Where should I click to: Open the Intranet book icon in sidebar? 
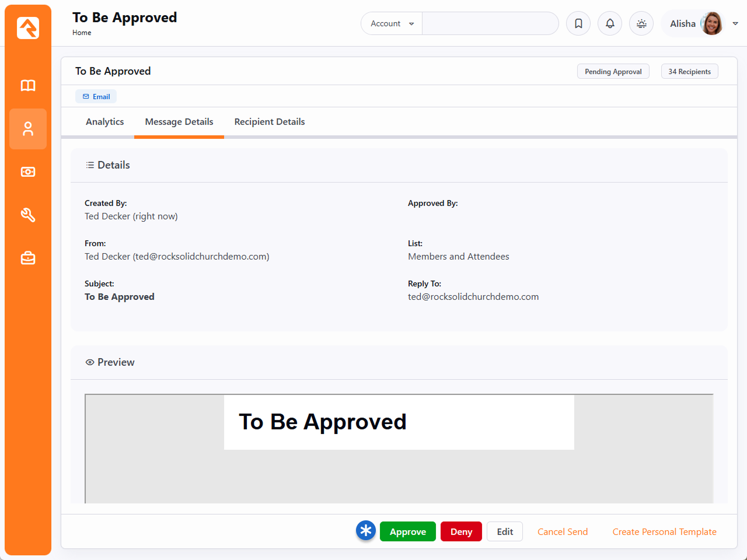(x=28, y=86)
